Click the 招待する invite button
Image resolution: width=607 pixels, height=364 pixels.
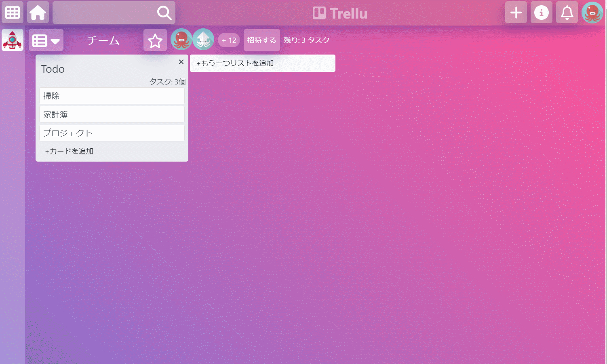point(261,40)
